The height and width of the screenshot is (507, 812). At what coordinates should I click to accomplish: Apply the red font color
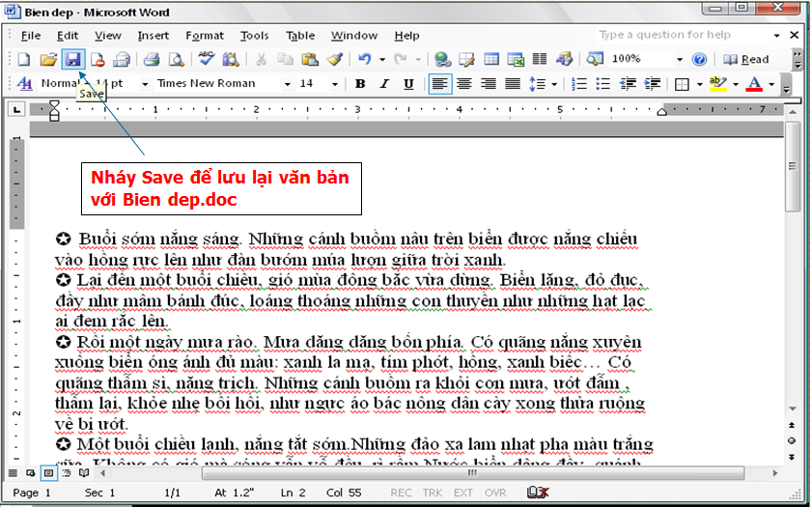(x=754, y=84)
